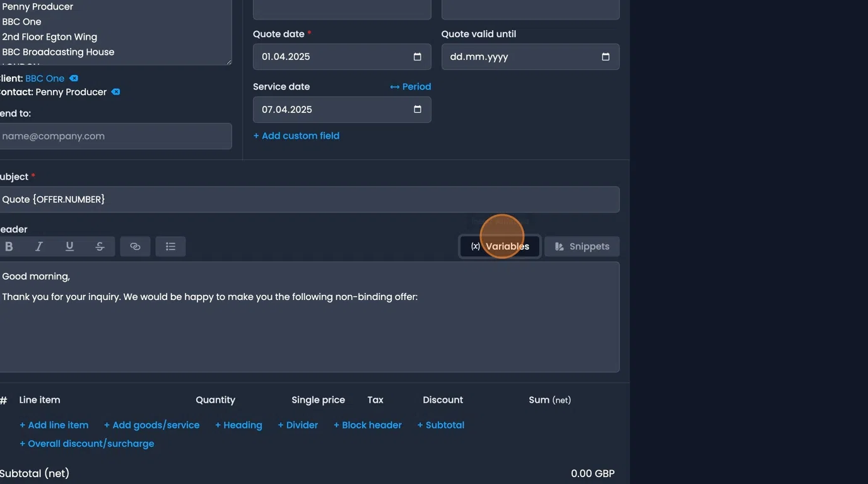Screen dimensions: 868x484
Task: Remove Penny Producer contact with delete icon
Action: (x=115, y=92)
